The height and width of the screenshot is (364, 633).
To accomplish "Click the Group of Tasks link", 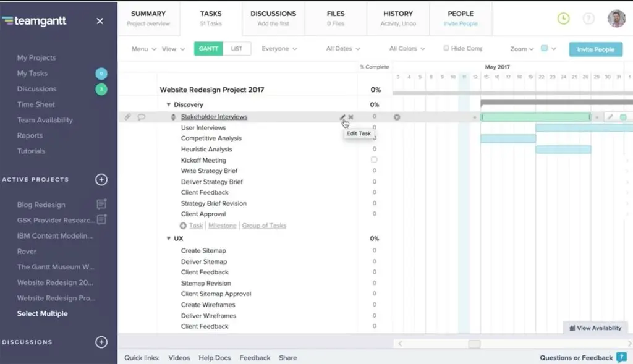I will coord(264,226).
